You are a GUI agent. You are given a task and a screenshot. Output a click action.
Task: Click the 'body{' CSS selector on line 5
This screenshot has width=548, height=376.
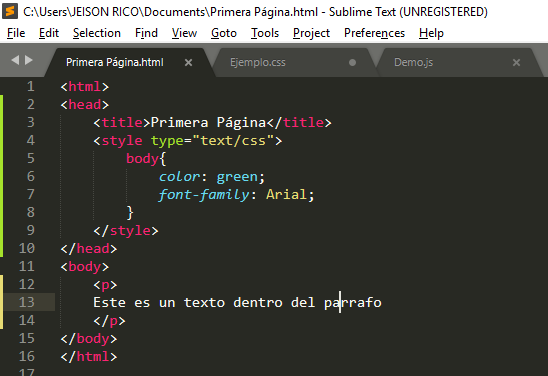[x=146, y=158]
